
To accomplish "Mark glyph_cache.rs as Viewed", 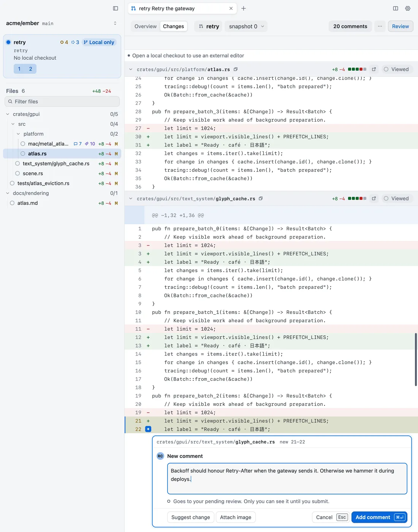I will click(396, 198).
